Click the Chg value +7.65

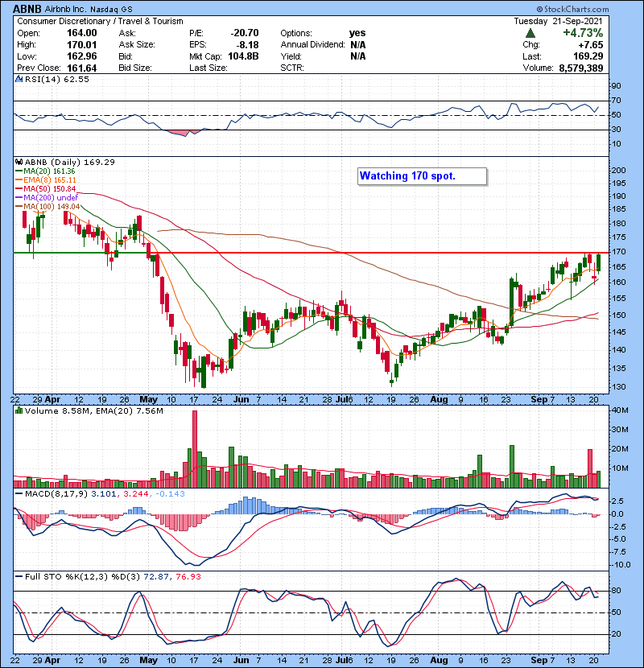click(x=590, y=45)
